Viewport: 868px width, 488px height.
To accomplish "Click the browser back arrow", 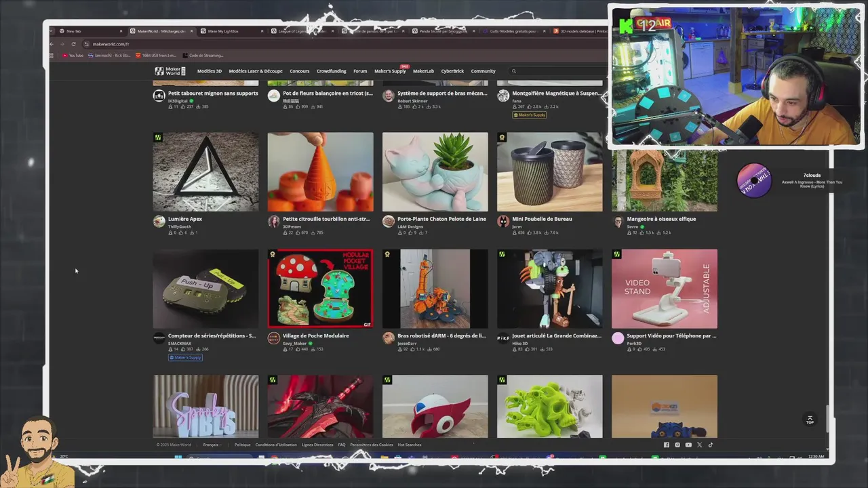I will (52, 44).
